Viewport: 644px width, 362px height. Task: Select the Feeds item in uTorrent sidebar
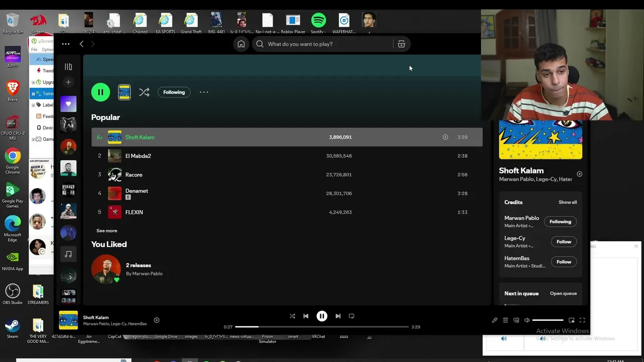(48, 116)
